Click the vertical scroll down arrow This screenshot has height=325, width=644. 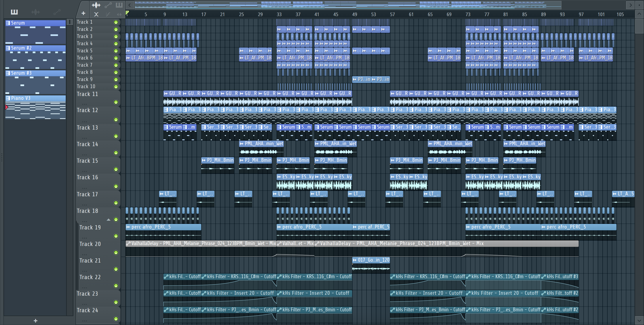pyautogui.click(x=639, y=320)
